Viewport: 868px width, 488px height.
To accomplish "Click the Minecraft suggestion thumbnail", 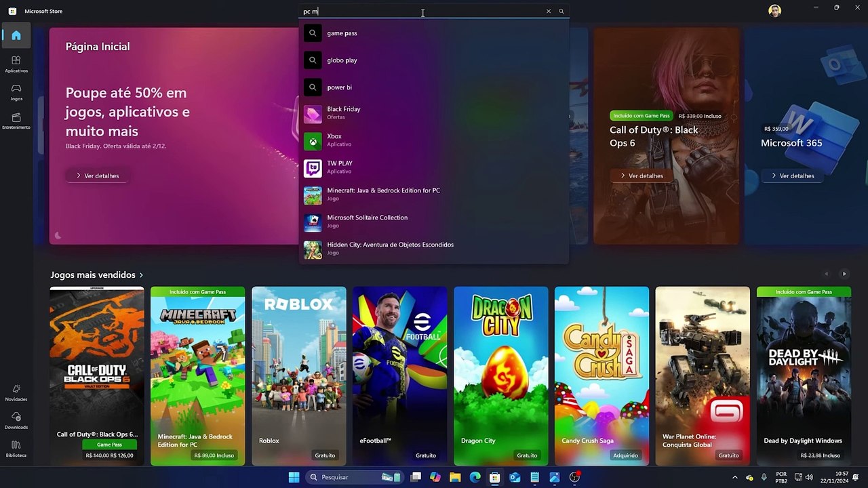I will [313, 196].
